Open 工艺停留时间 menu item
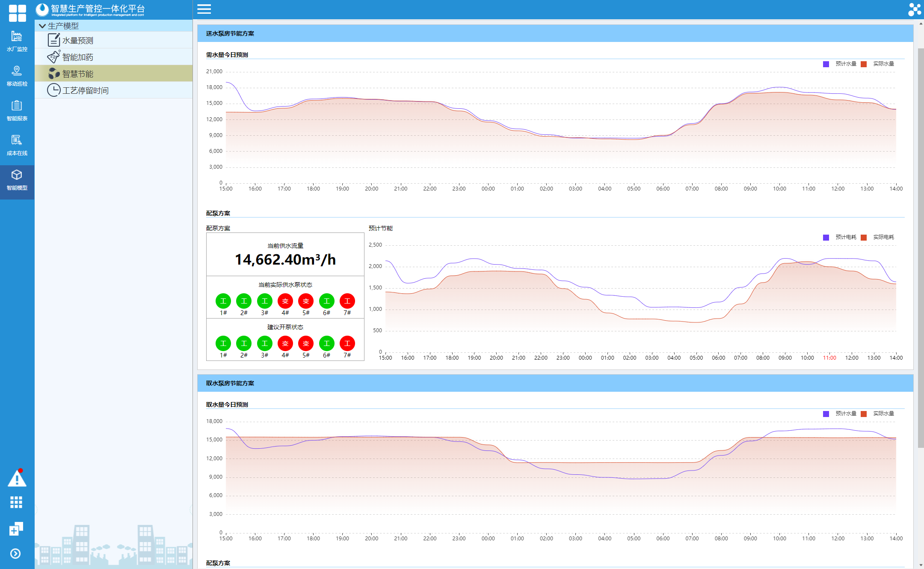The width and height of the screenshot is (924, 569). point(85,90)
